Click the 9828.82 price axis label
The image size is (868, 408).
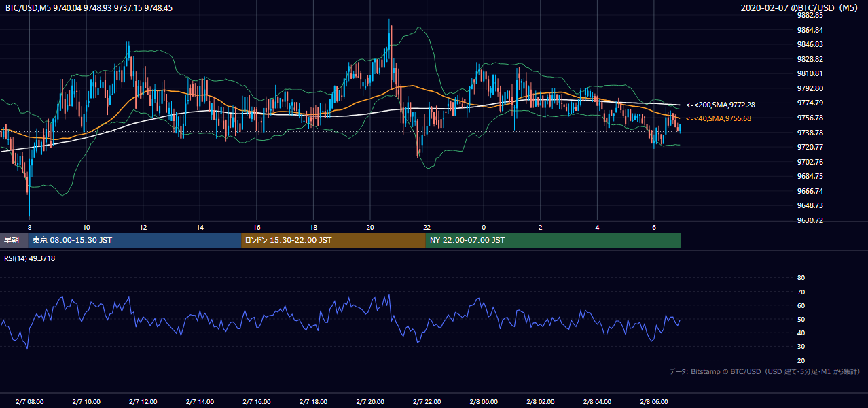pos(810,59)
